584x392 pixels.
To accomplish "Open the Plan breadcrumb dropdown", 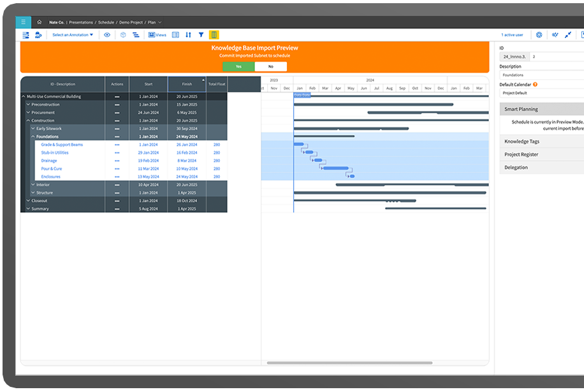I will (x=158, y=21).
